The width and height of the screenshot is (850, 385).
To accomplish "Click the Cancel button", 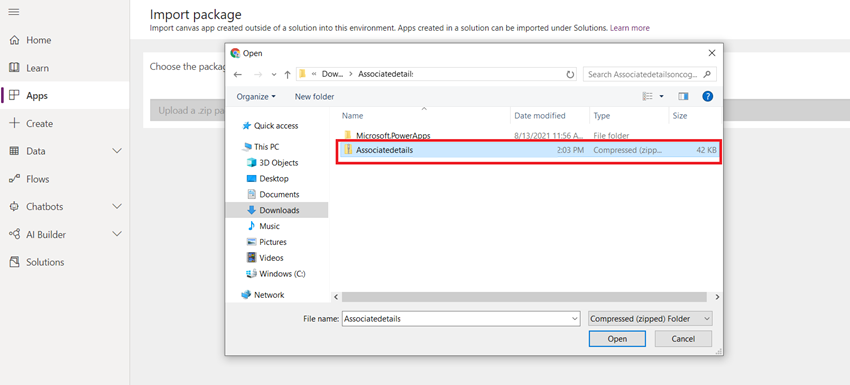I will tap(683, 339).
